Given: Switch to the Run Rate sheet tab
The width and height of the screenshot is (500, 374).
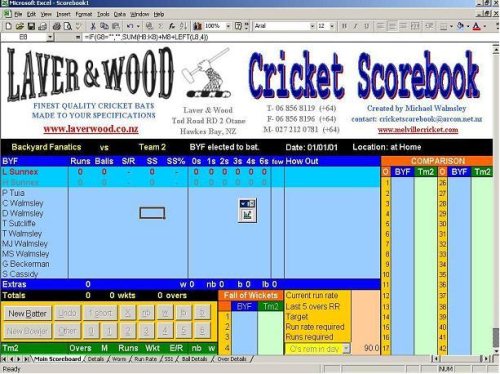Looking at the screenshot, I should click(145, 359).
